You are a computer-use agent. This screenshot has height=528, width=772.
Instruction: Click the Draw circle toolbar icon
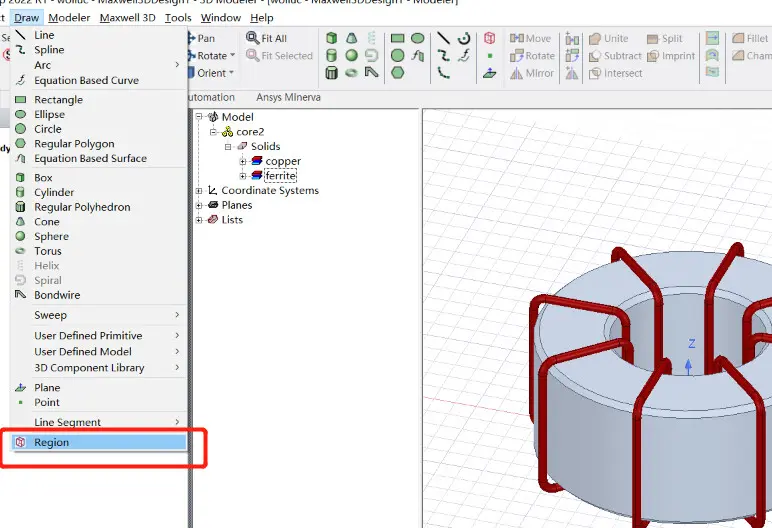397,55
